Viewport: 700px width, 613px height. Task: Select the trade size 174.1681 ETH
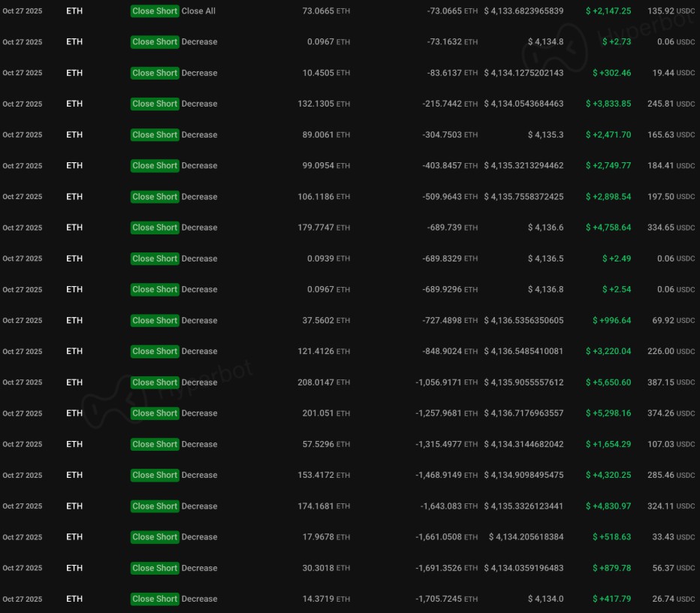324,506
